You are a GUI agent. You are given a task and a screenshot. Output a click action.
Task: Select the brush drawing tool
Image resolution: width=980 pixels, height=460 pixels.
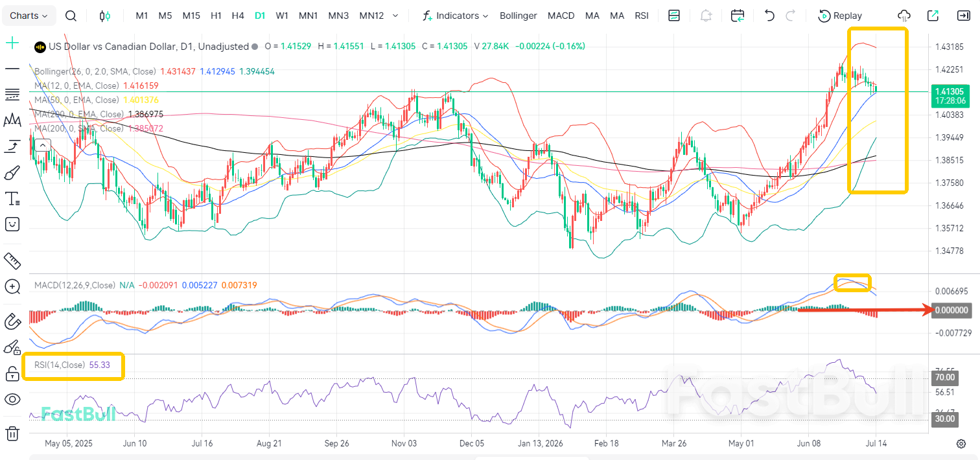(12, 172)
